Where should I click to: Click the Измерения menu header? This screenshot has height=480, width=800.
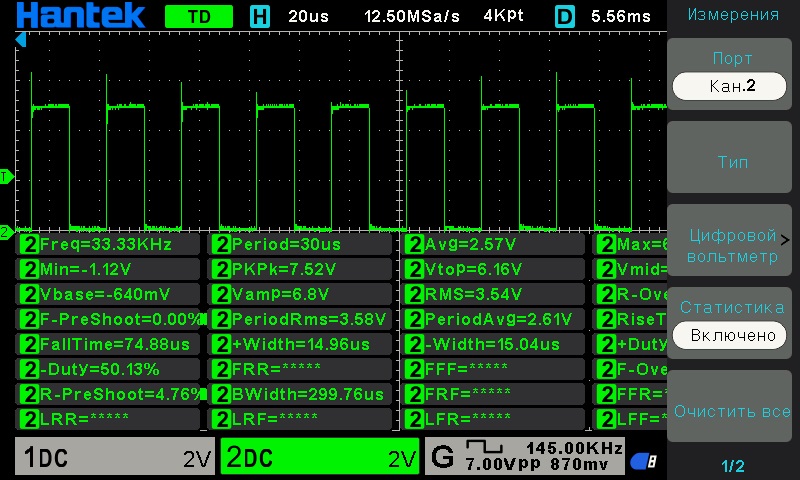point(732,15)
